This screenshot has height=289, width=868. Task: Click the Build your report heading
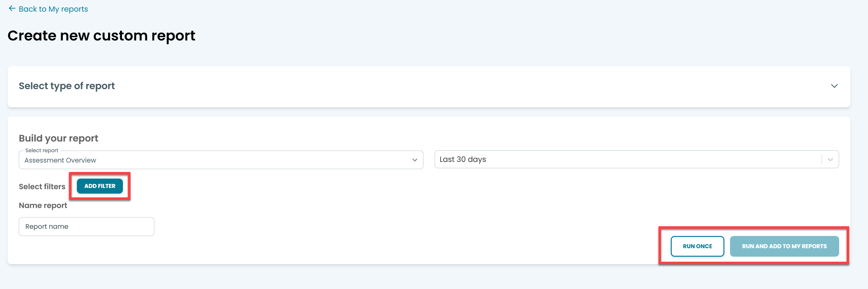point(59,138)
